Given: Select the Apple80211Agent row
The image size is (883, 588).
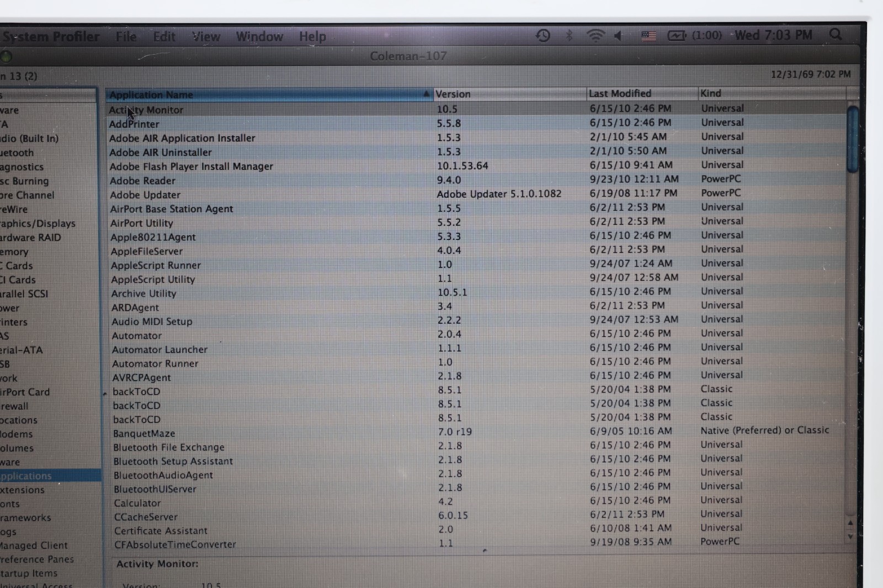Looking at the screenshot, I should pos(476,236).
